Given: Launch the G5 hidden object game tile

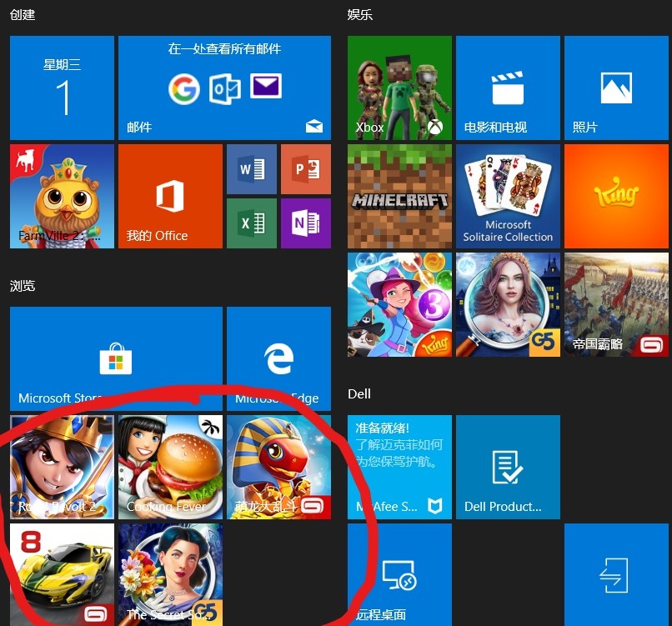Looking at the screenshot, I should point(508,304).
